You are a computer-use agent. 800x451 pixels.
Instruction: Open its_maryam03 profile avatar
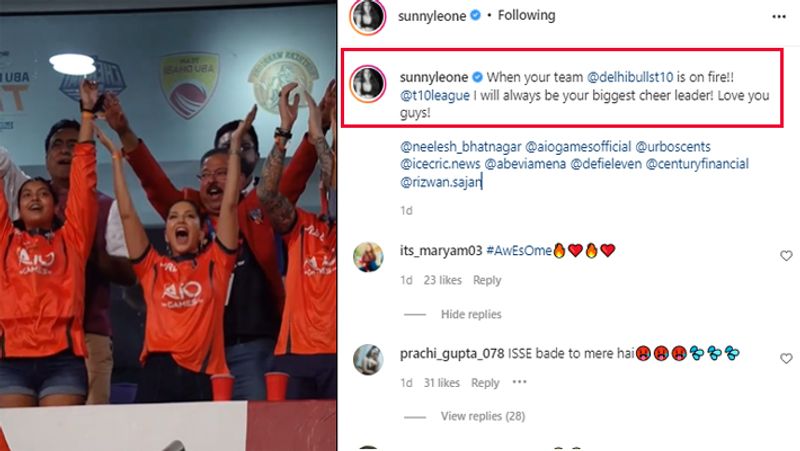coord(368,257)
